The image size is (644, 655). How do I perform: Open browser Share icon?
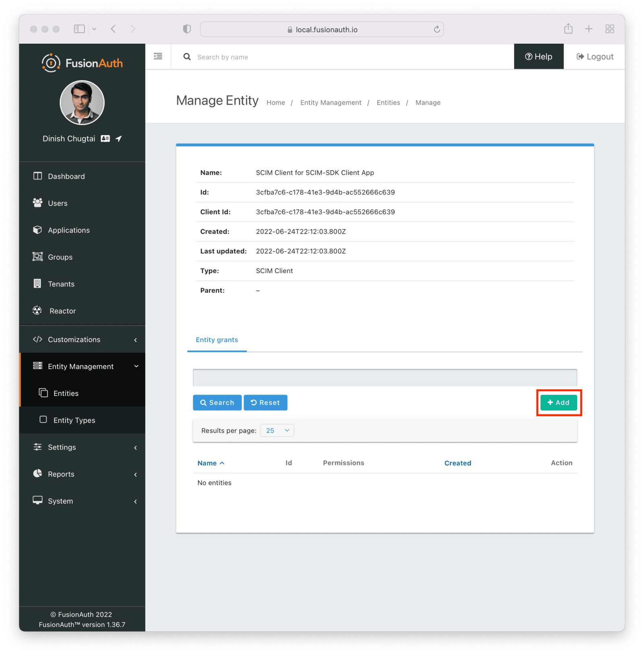coord(568,29)
